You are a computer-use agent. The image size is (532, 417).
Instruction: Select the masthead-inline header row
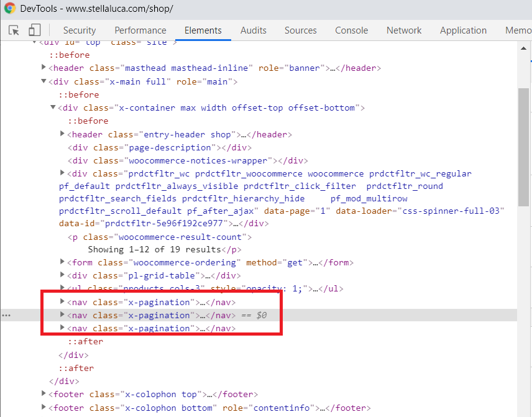[215, 68]
